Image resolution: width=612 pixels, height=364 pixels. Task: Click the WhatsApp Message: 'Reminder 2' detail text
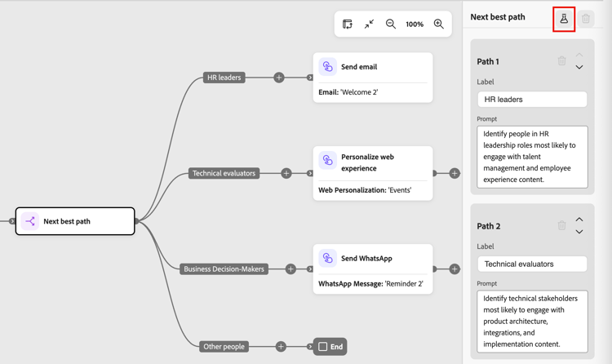click(x=370, y=284)
